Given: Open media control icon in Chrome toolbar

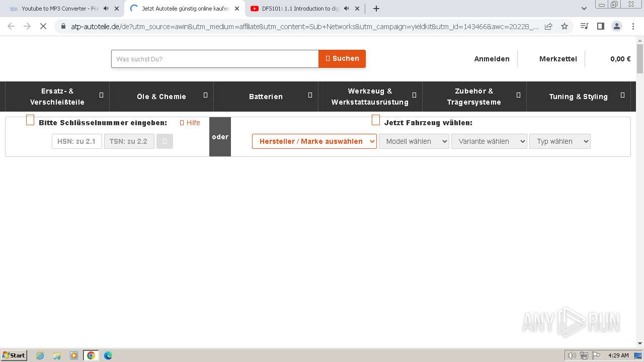Looking at the screenshot, I should tap(584, 26).
